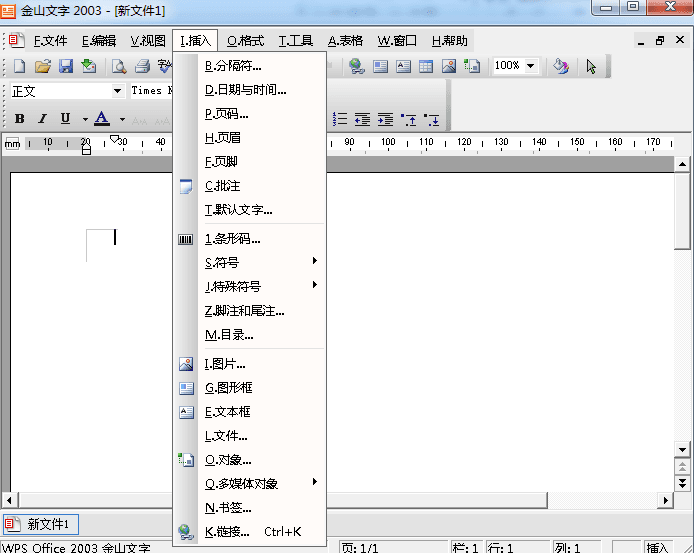Viewport: 694px width, 553px height.
Task: Click the Print Preview magnifier icon
Action: [119, 66]
